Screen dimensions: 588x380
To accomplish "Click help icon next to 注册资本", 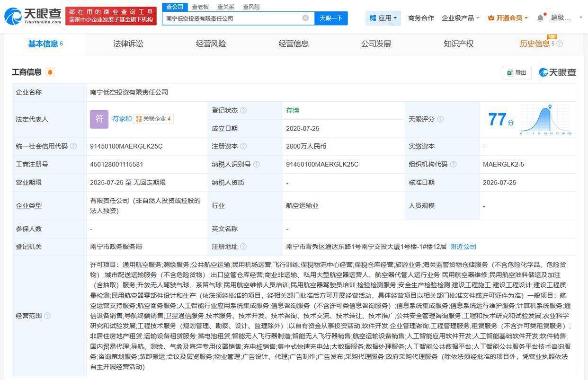I will coord(243,146).
